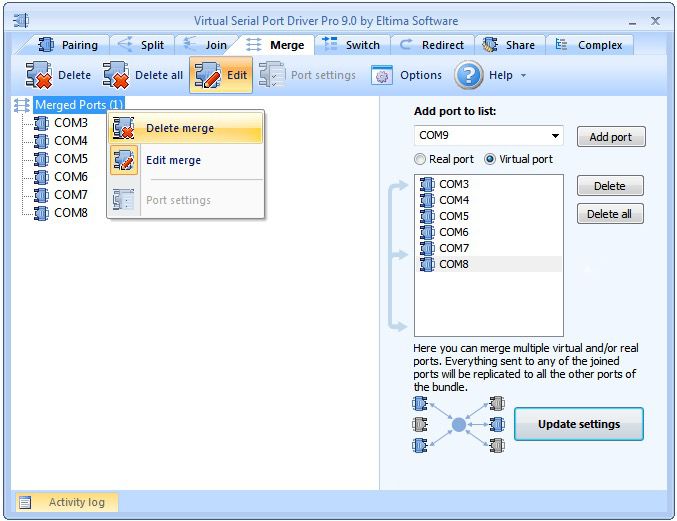Click the Merged Ports tree root icon
The image size is (677, 521).
point(22,105)
